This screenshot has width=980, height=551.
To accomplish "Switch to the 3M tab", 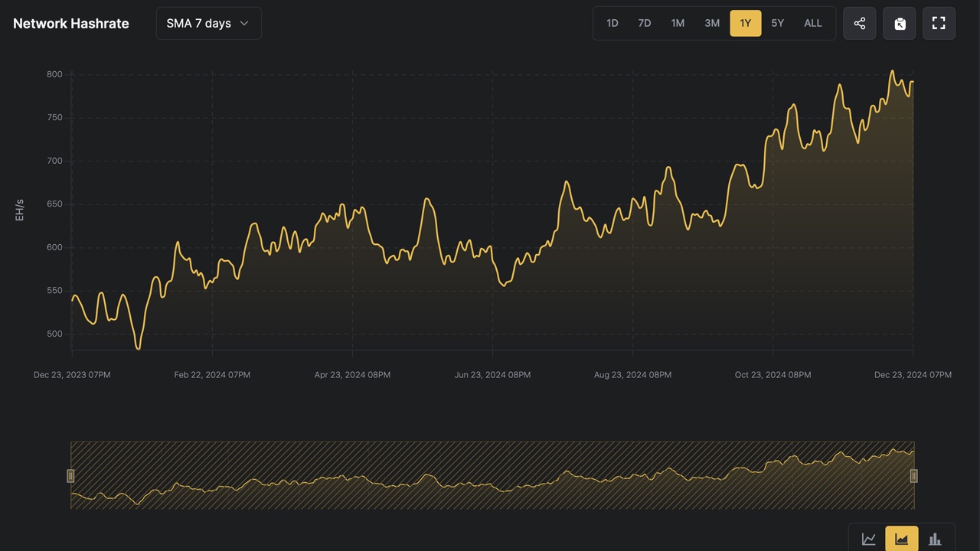I will (x=711, y=23).
